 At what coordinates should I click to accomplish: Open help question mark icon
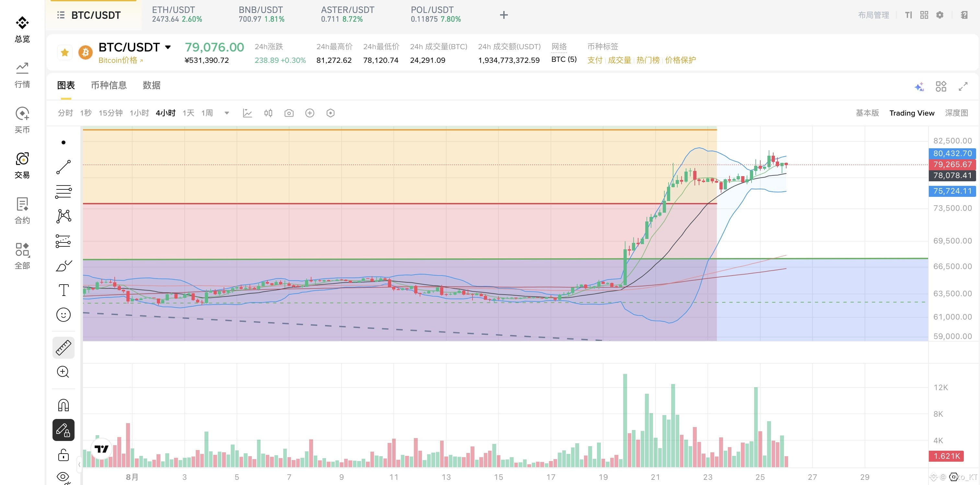point(964,15)
